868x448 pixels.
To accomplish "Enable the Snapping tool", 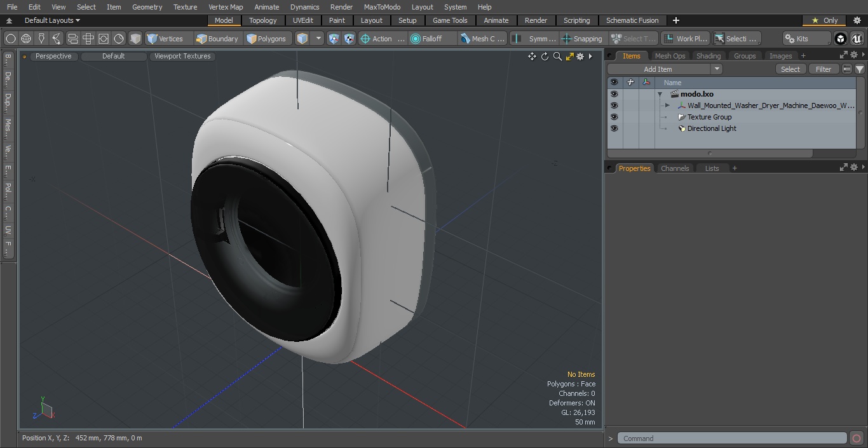I will (x=582, y=39).
